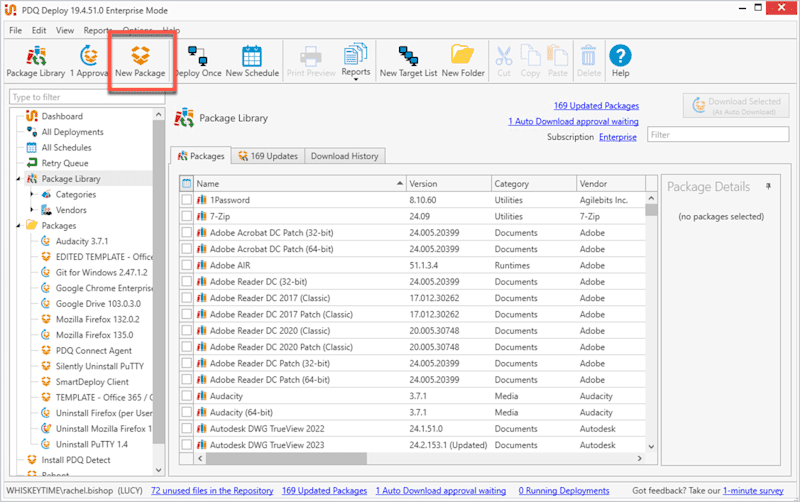Check the 1Password package checkbox
The width and height of the screenshot is (800, 502).
pos(187,200)
